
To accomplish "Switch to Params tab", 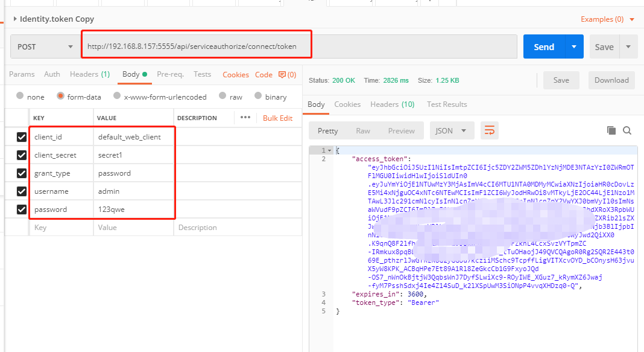I will coord(22,74).
